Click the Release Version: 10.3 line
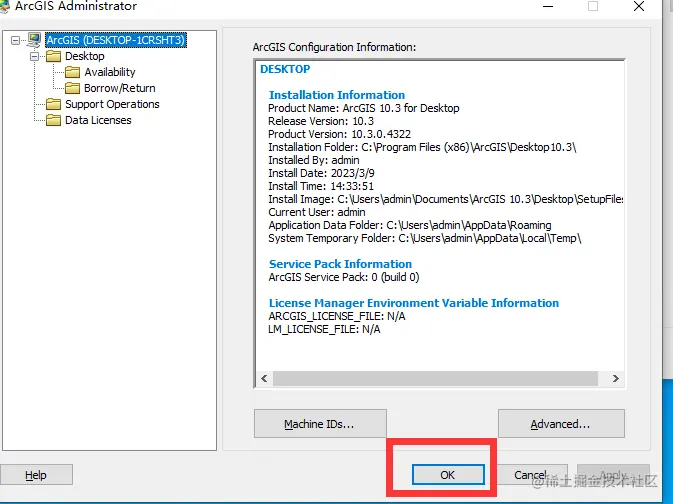The width and height of the screenshot is (673, 504). [x=321, y=121]
